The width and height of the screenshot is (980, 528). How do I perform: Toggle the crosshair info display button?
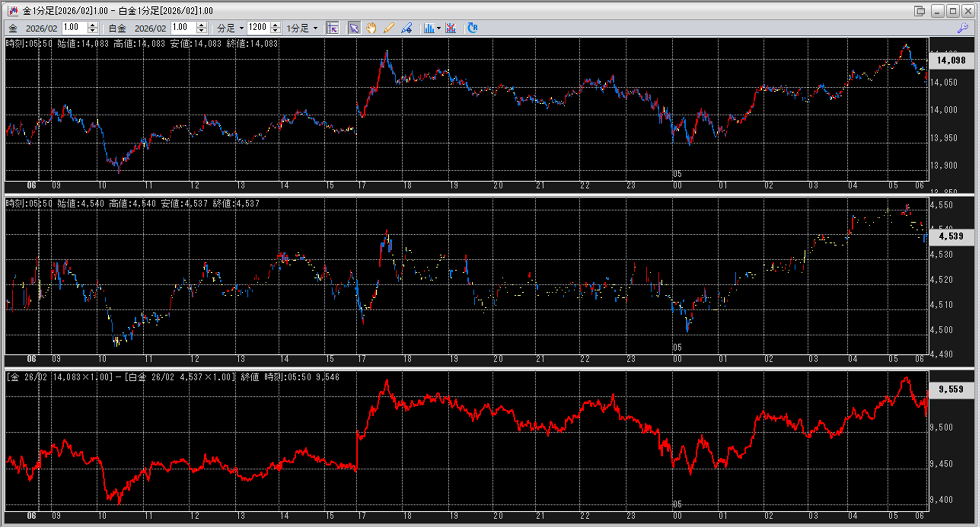(333, 28)
